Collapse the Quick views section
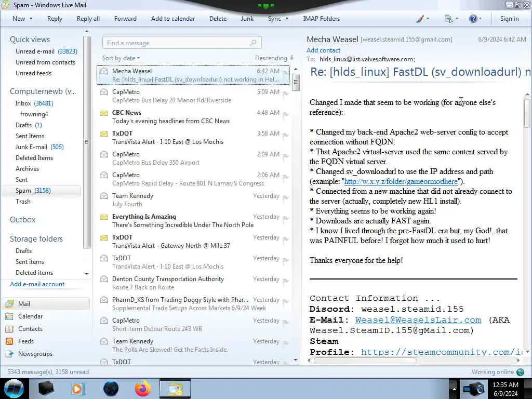The height and width of the screenshot is (399, 532). pyautogui.click(x=30, y=39)
